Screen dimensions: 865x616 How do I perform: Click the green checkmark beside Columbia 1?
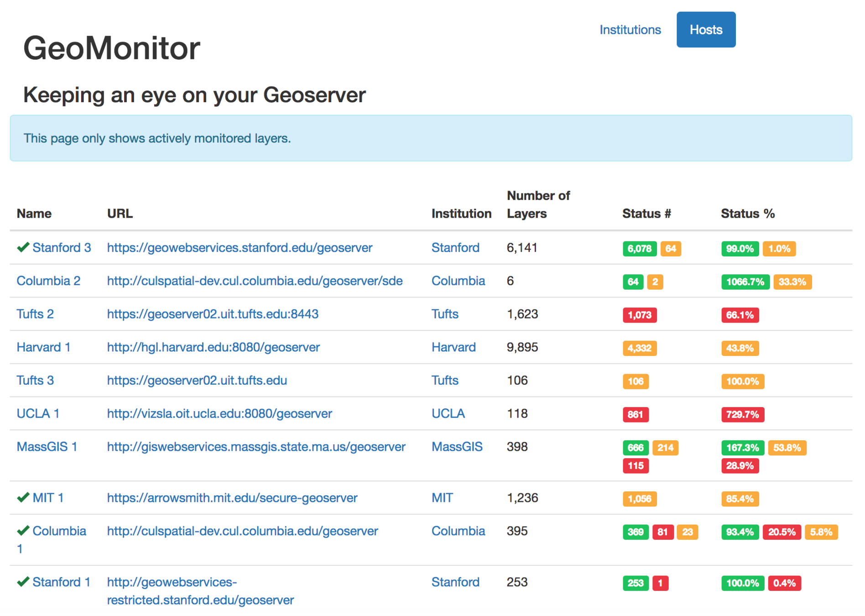[23, 531]
